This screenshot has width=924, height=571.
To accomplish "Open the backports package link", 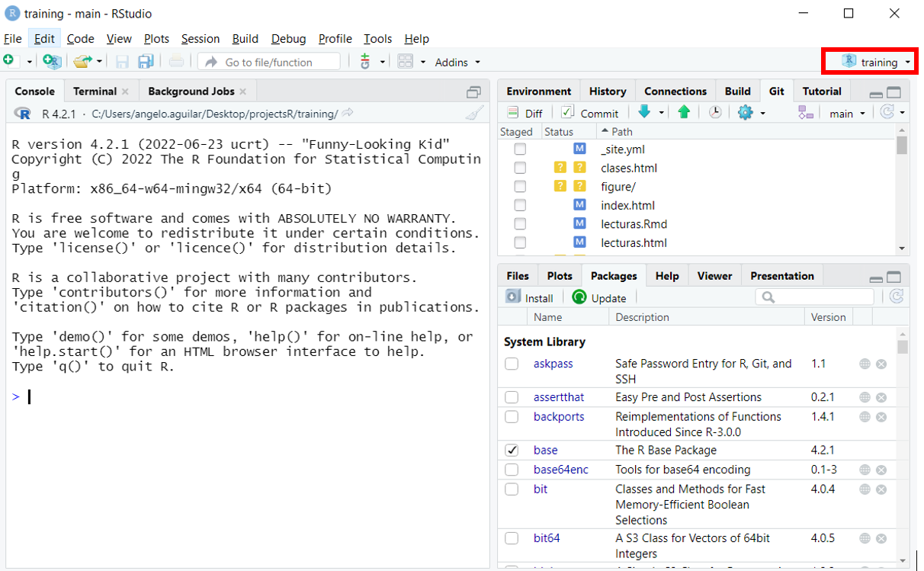I will (559, 417).
